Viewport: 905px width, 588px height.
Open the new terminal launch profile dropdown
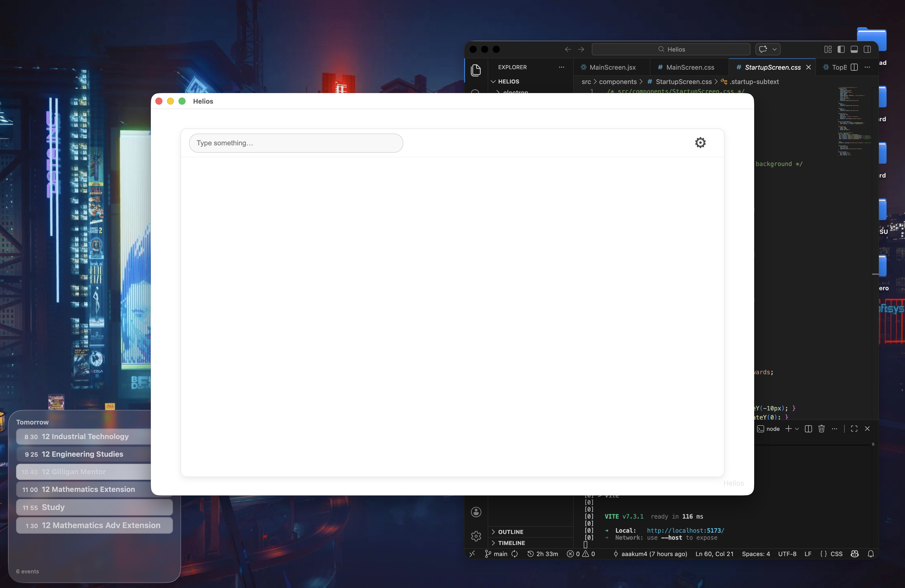797,429
